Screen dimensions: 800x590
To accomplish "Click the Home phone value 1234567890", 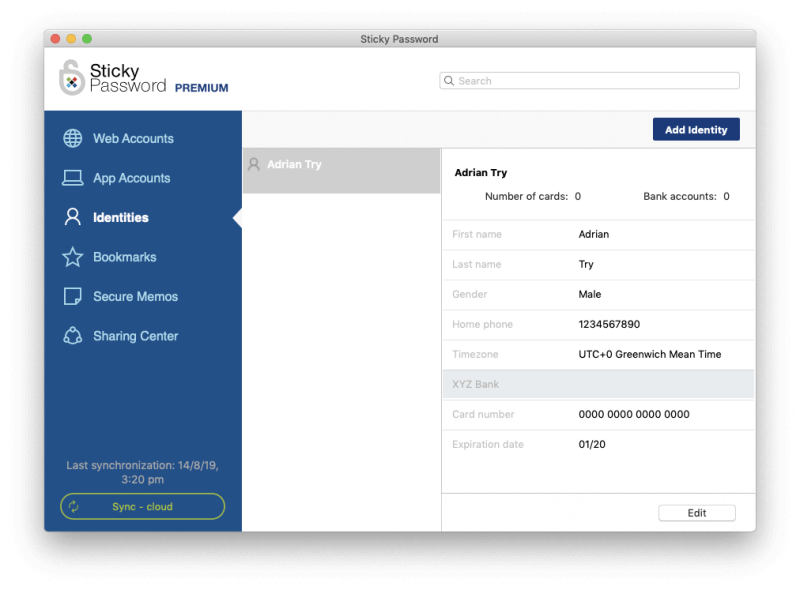I will [x=609, y=324].
